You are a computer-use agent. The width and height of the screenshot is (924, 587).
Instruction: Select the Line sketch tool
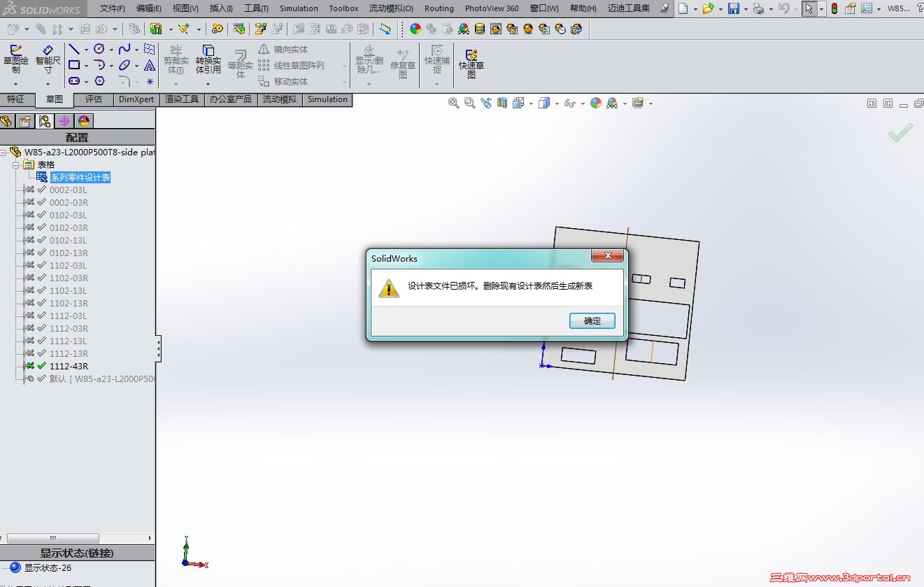[x=74, y=49]
